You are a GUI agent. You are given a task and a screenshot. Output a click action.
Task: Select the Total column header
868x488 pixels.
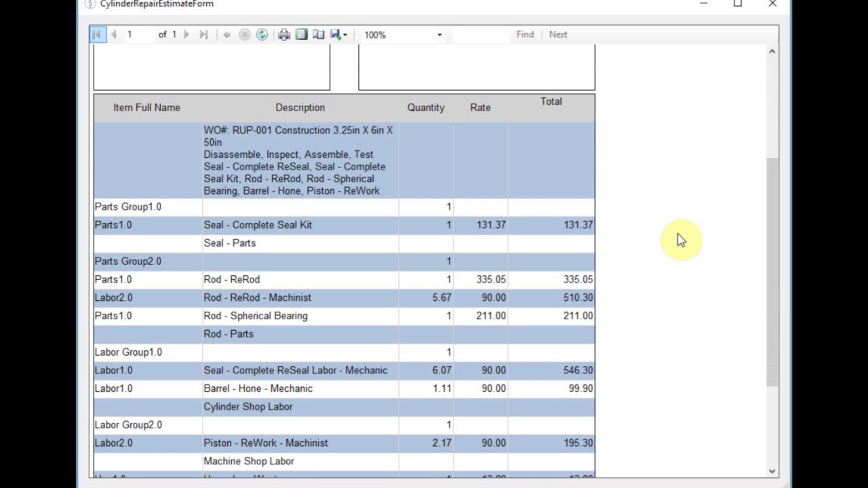coord(551,102)
